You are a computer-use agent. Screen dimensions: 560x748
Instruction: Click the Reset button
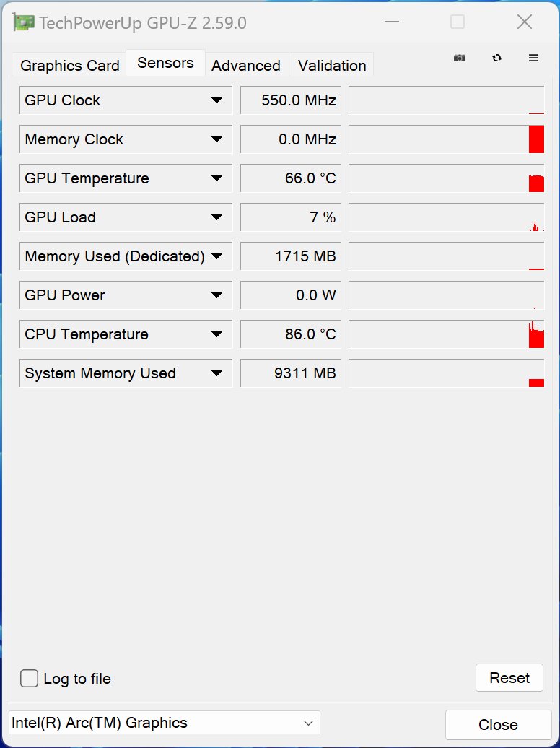pos(509,677)
